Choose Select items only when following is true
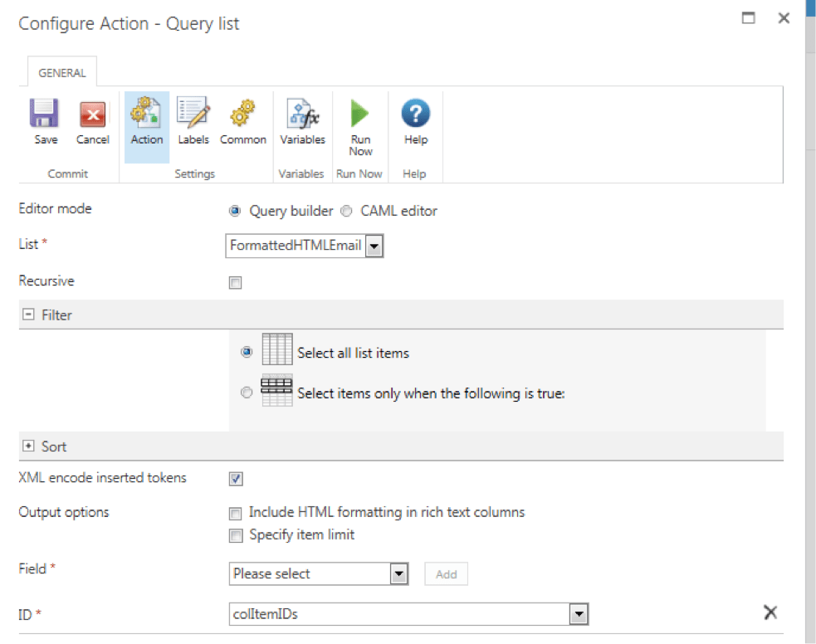The height and width of the screenshot is (644, 816). click(247, 393)
